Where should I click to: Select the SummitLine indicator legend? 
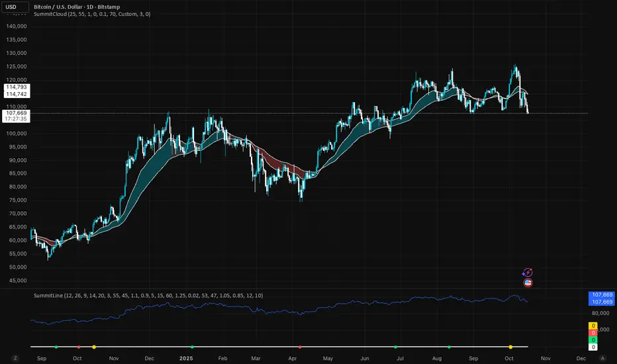pyautogui.click(x=148, y=295)
